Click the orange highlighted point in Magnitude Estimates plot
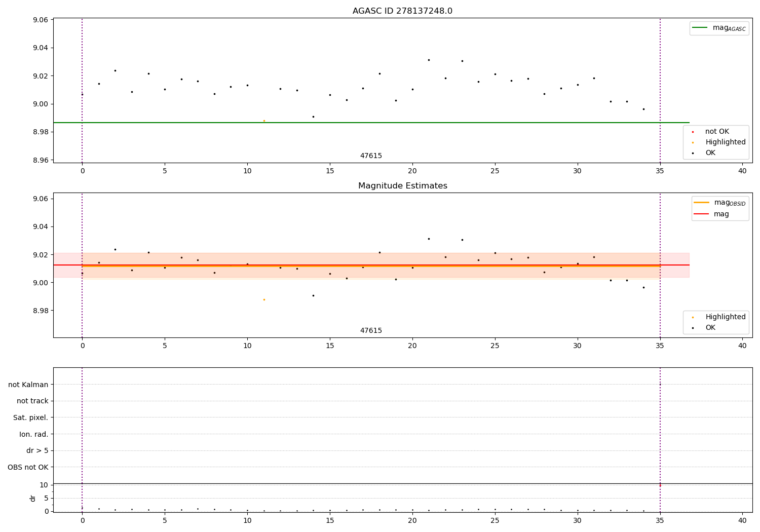This screenshot has height=532, width=760. click(264, 299)
